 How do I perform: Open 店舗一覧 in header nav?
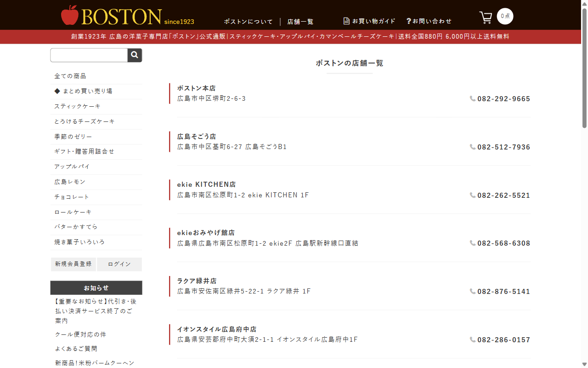pos(300,22)
